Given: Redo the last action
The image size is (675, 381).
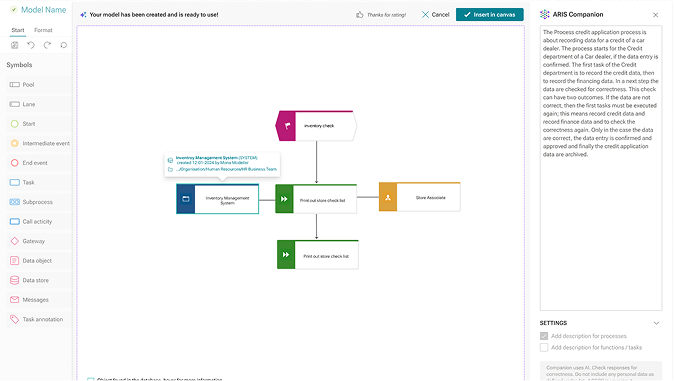Looking at the screenshot, I should click(47, 45).
